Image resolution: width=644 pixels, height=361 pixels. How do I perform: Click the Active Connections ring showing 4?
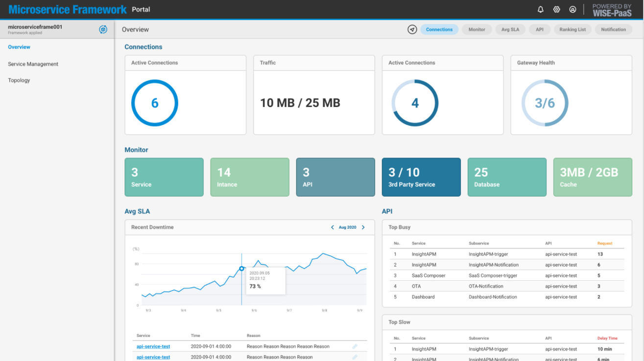click(x=415, y=103)
